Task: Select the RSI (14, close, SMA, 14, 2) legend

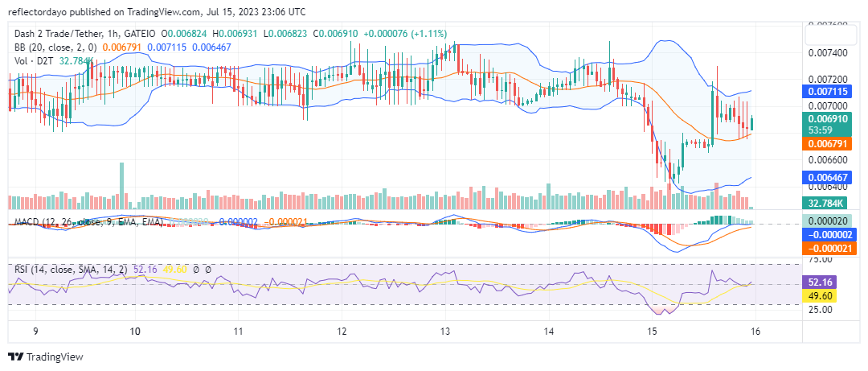Action: (70, 270)
